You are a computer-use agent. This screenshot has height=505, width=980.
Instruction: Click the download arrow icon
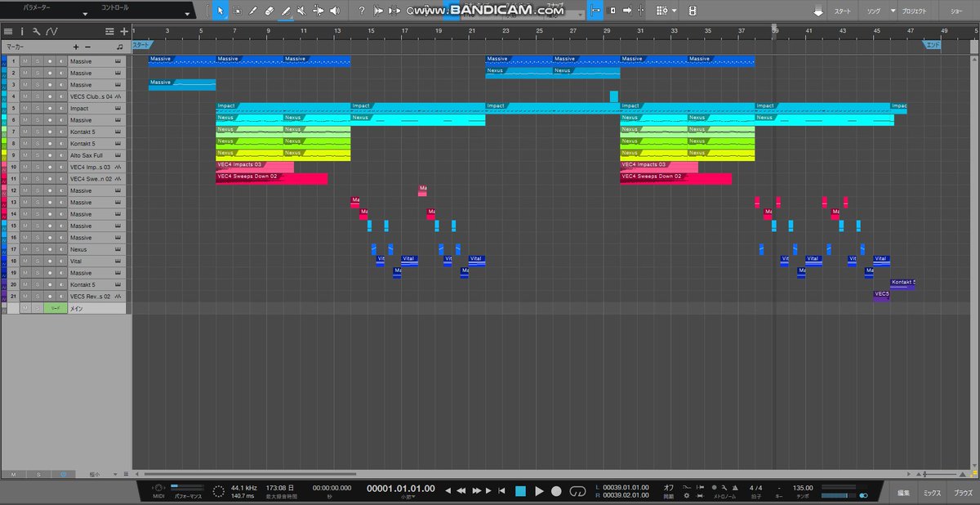[817, 11]
